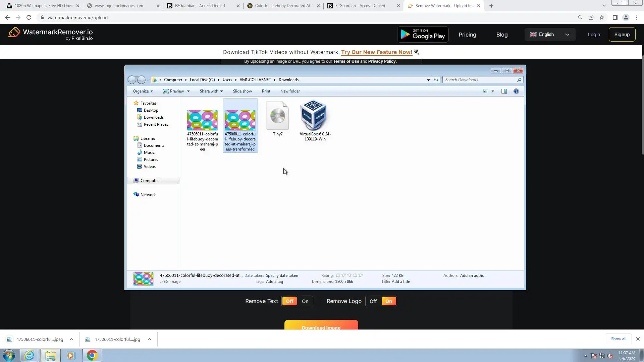
Task: Turn Remove Text On
Action: click(x=305, y=301)
